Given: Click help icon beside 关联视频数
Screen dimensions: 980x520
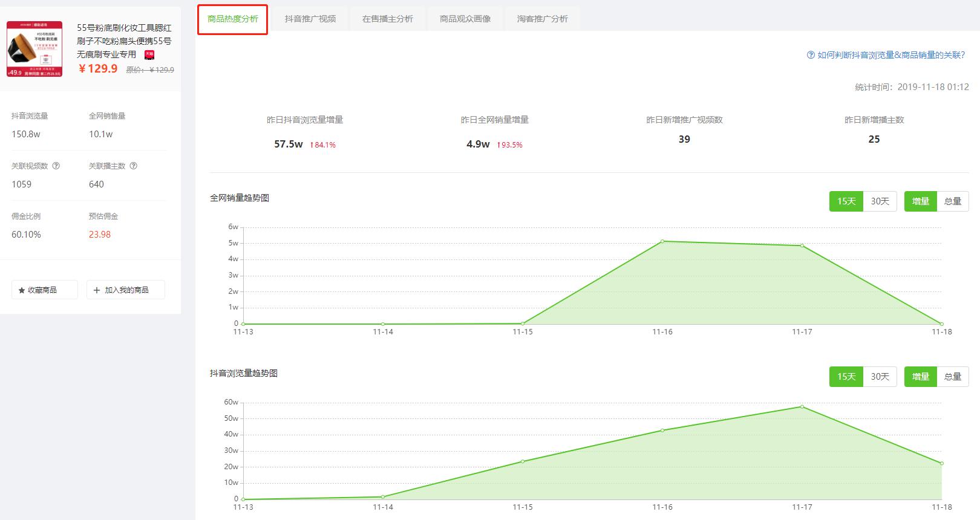Looking at the screenshot, I should click(x=56, y=166).
